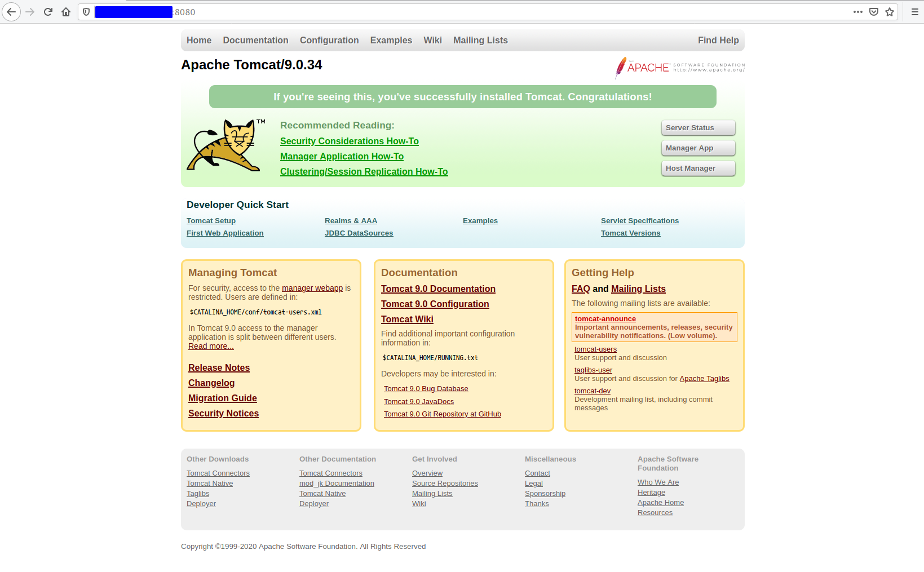Open the Security Notices link
Screen dimensions: 924x572
pos(223,414)
